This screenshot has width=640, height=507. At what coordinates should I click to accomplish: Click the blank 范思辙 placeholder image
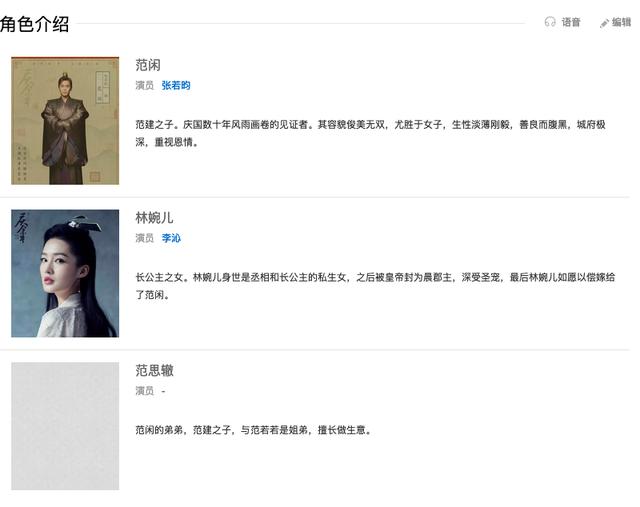(65, 426)
